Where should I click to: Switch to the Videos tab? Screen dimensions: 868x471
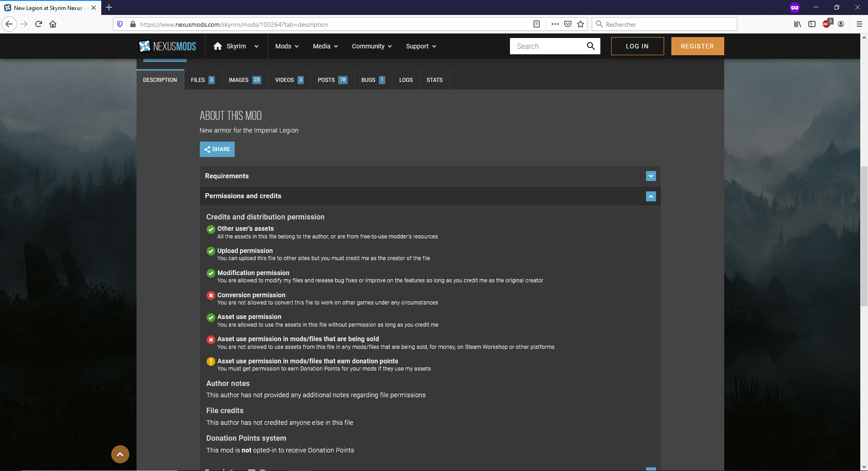pos(289,80)
